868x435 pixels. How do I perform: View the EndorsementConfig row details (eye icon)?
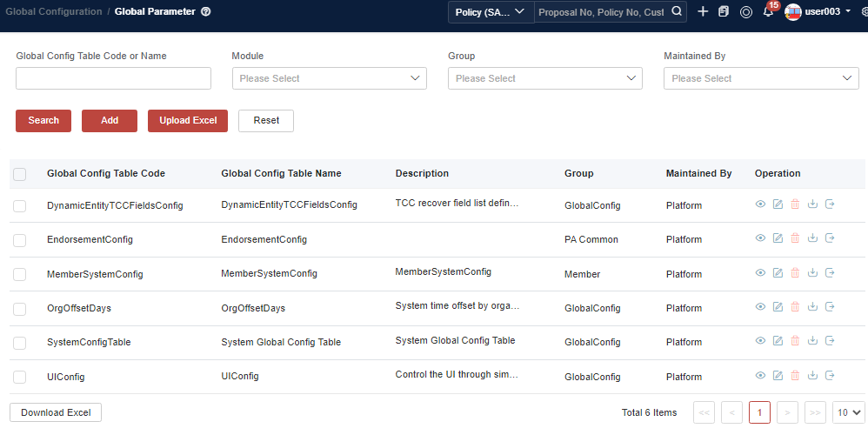[x=761, y=238]
